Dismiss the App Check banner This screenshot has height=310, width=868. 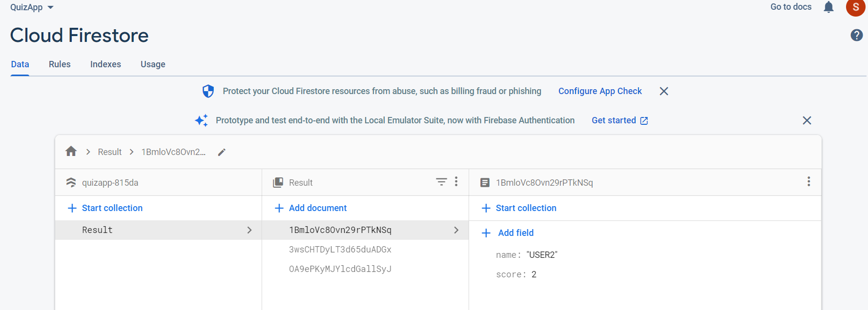[x=663, y=91]
